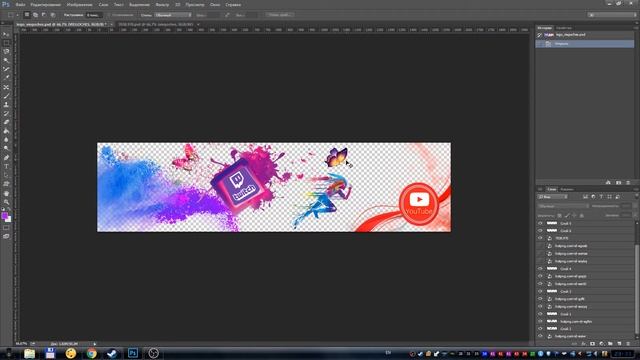Create new group folder icon in Layers

pyautogui.click(x=610, y=344)
